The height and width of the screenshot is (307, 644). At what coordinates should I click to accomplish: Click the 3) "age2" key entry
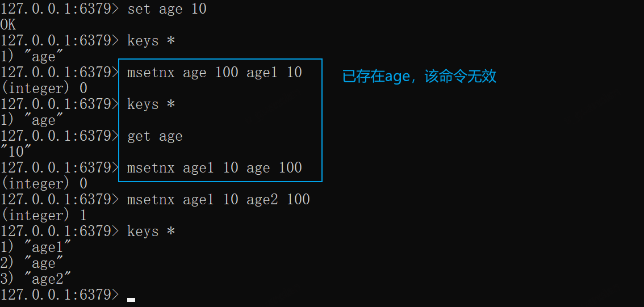point(36,279)
